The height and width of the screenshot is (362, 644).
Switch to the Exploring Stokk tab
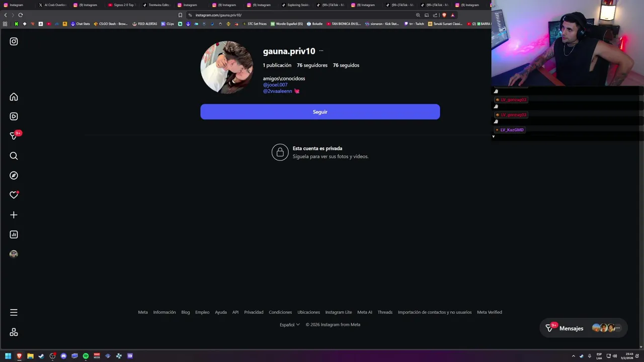[296, 5]
